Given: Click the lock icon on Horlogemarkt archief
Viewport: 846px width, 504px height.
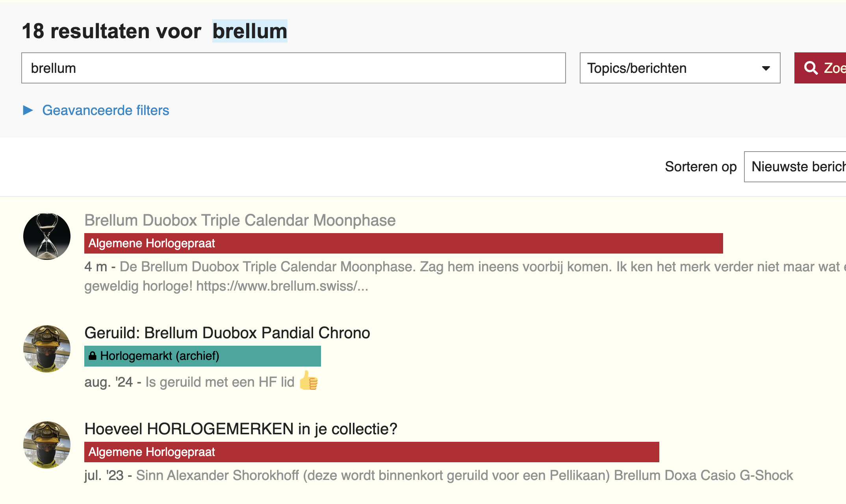Looking at the screenshot, I should coord(93,356).
